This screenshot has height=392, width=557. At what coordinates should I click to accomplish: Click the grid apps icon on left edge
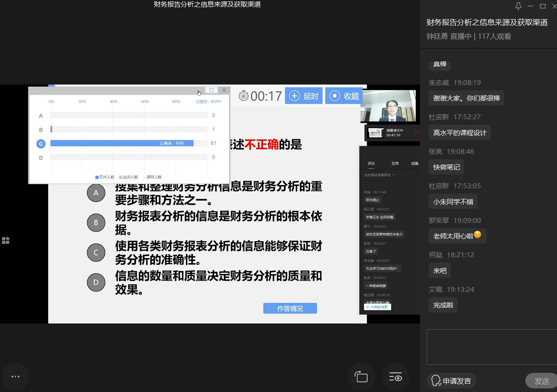(6, 241)
